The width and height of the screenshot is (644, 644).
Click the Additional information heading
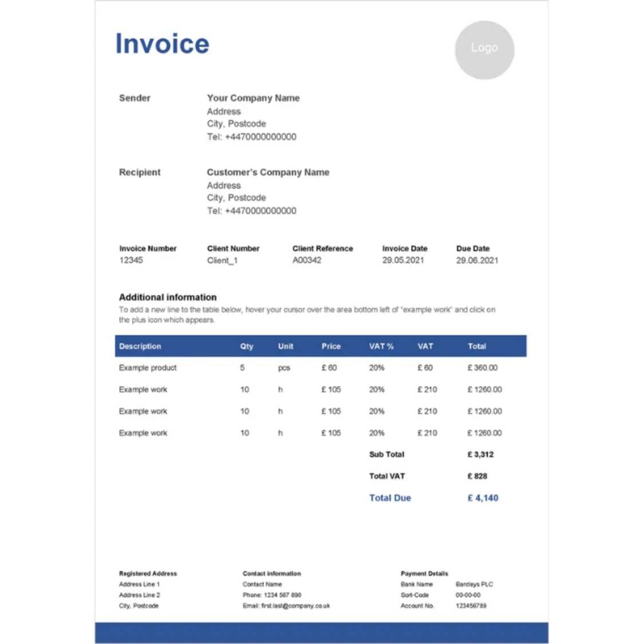pos(168,297)
